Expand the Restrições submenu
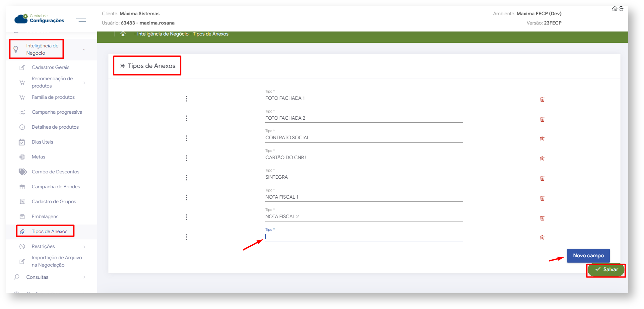 coord(85,247)
